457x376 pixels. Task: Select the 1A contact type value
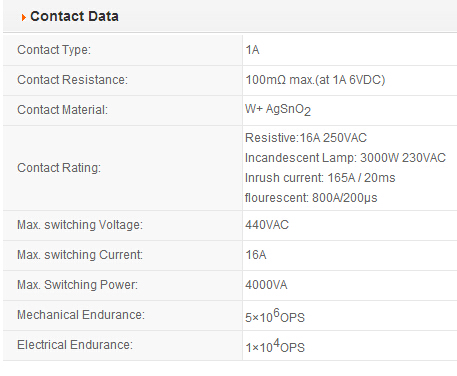pyautogui.click(x=252, y=50)
